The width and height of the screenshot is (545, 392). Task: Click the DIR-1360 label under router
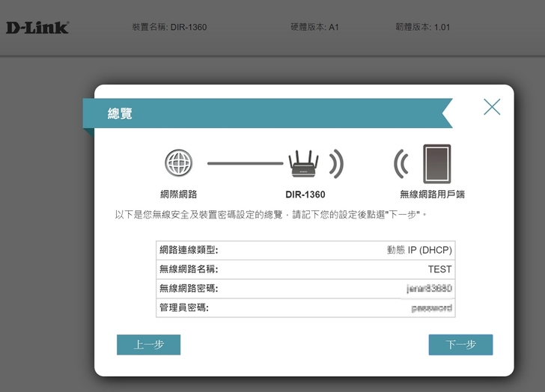(305, 195)
